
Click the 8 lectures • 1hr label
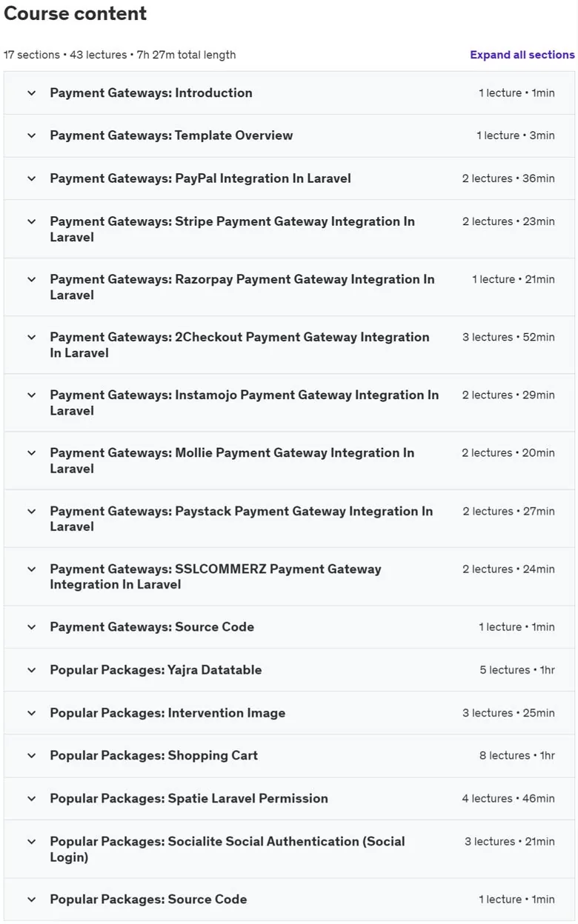[x=517, y=756]
